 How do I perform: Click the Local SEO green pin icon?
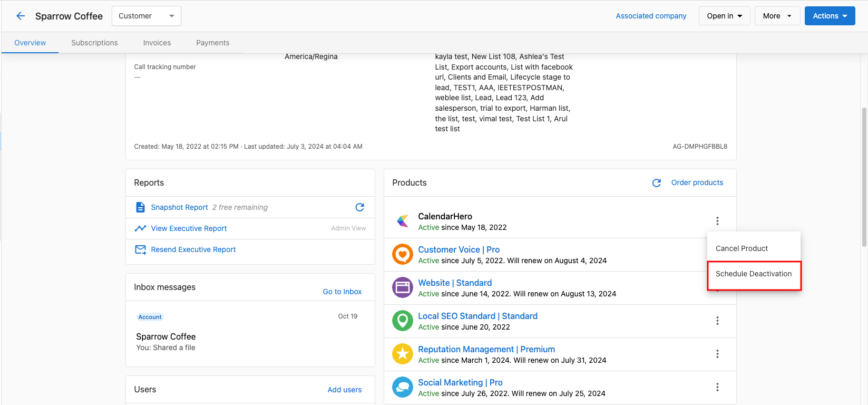pyautogui.click(x=403, y=321)
